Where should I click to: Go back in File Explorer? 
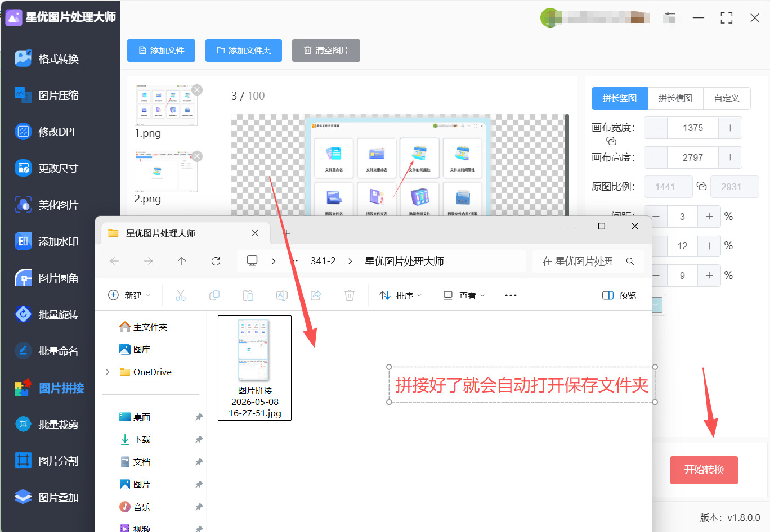[115, 261]
